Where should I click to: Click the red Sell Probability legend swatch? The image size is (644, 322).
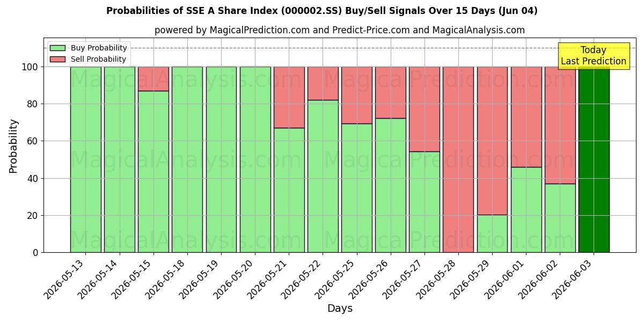tap(57, 59)
